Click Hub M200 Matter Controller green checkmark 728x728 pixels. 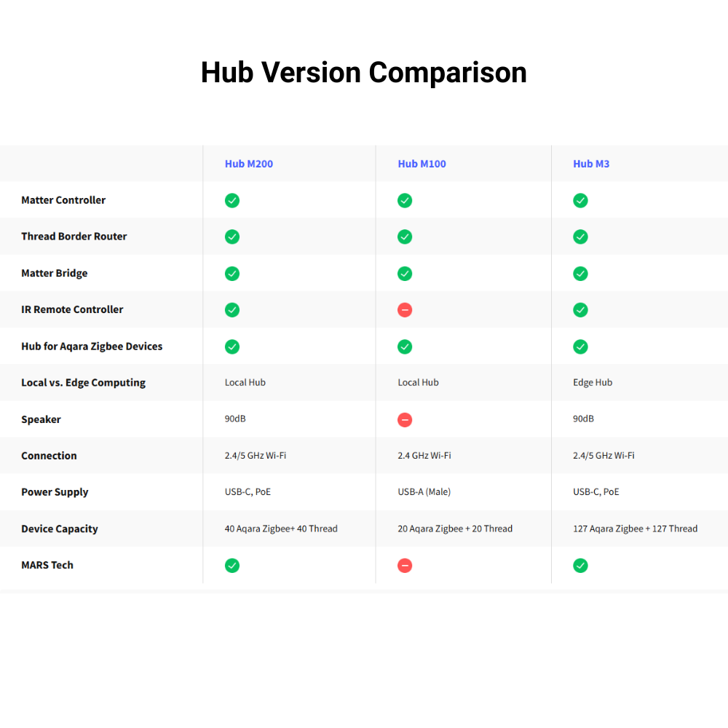pos(232,200)
